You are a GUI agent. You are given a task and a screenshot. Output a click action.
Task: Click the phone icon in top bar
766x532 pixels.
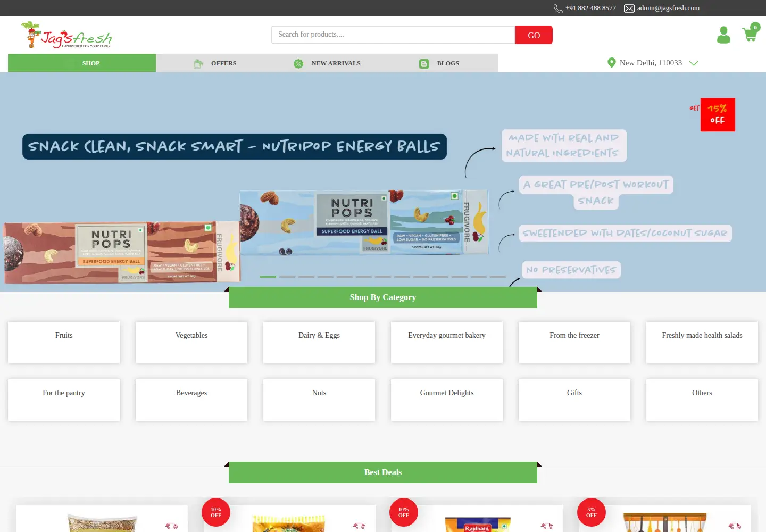tap(558, 9)
